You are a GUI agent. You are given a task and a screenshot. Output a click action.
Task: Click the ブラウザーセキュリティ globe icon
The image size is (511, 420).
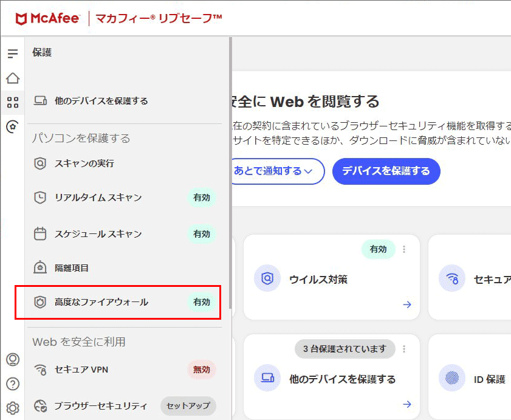41,405
